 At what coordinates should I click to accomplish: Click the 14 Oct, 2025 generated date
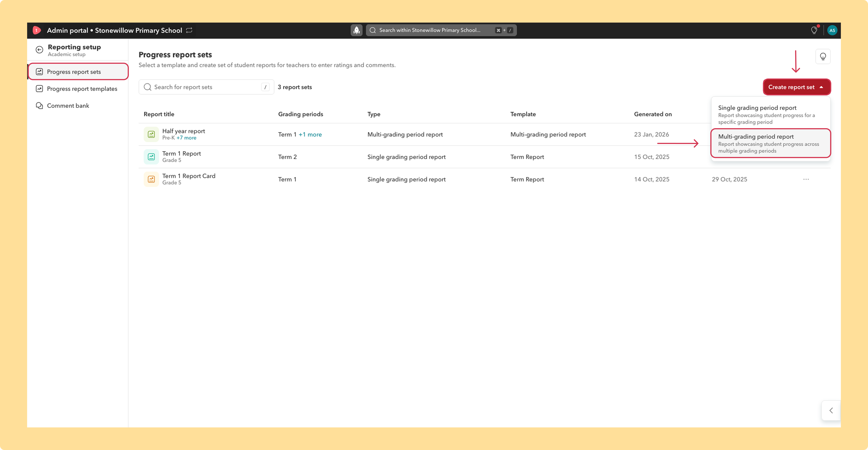[652, 179]
